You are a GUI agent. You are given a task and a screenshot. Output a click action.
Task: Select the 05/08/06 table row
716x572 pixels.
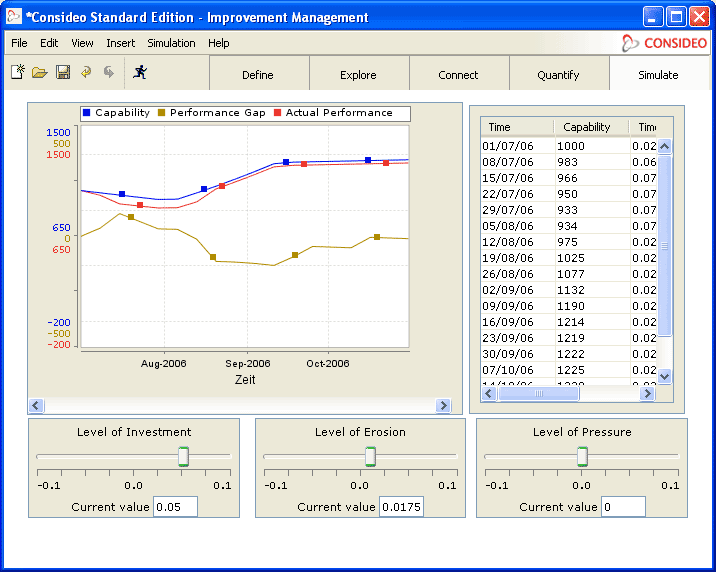569,226
